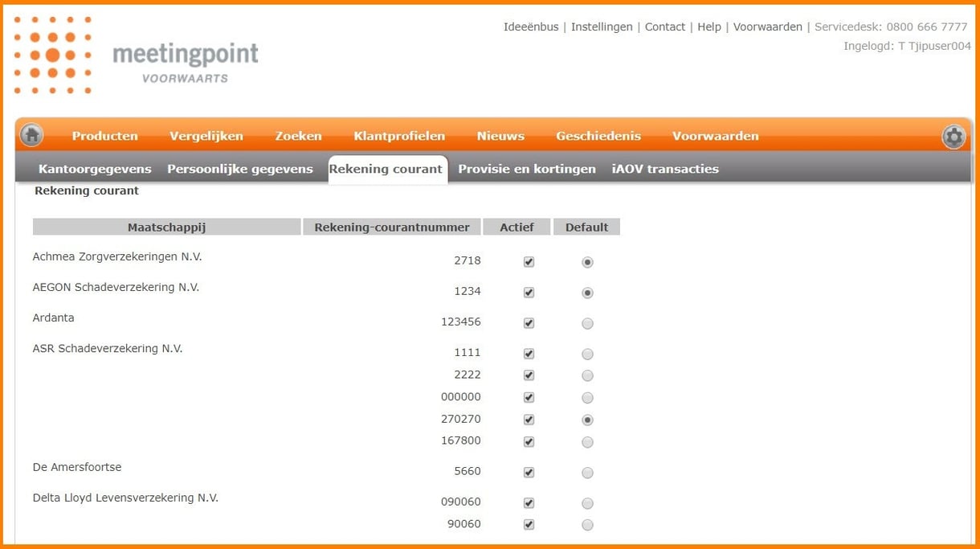Uncheck Actief for account 90060

click(x=529, y=525)
